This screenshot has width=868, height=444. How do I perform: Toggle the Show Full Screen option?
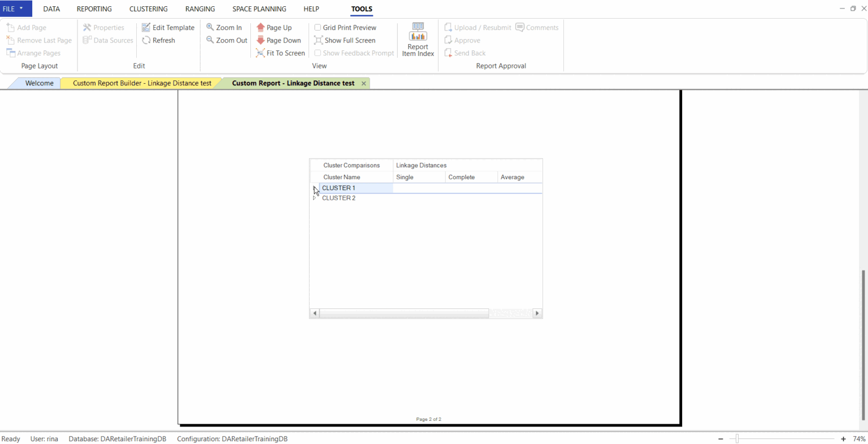[x=318, y=40]
